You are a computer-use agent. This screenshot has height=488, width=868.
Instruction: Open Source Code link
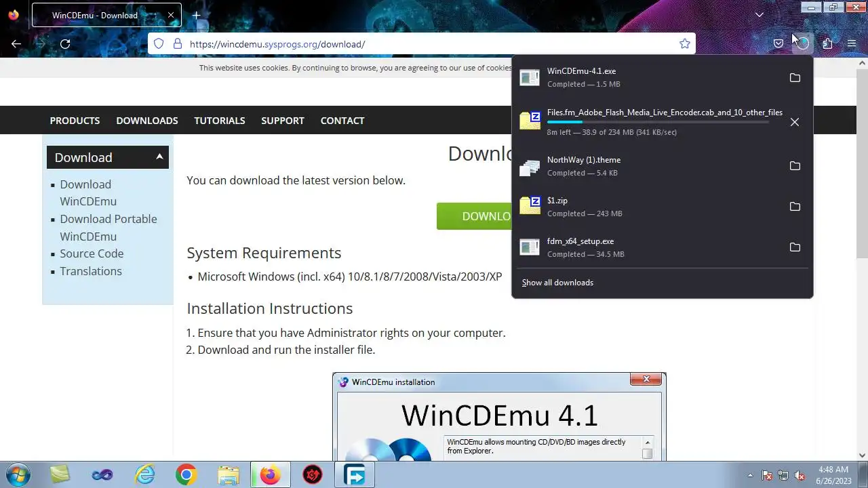pyautogui.click(x=92, y=253)
